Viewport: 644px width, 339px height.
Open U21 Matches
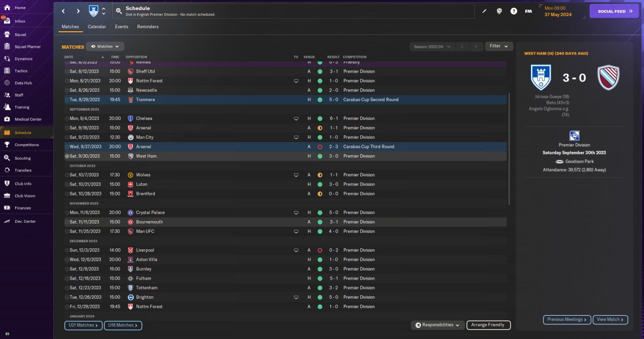pos(83,325)
